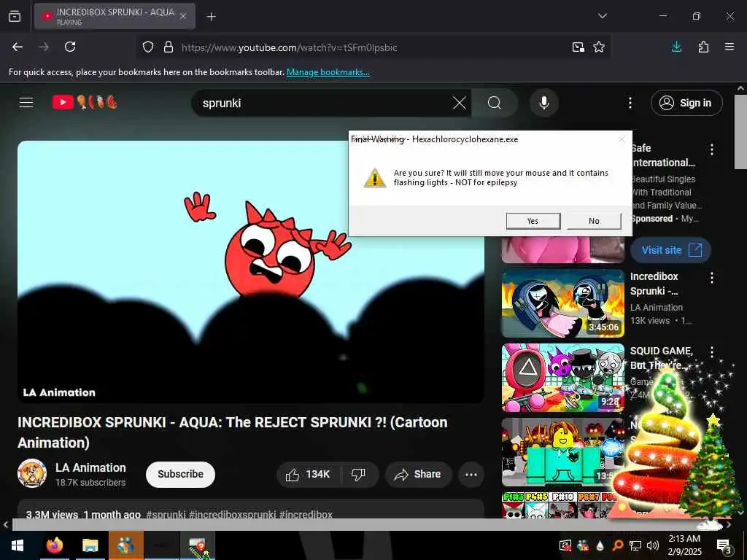This screenshot has width=747, height=560.
Task: Click the Sign in button
Action: point(686,103)
